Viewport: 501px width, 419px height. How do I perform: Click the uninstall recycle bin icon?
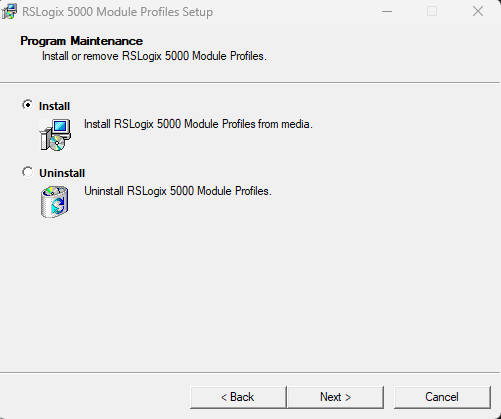pyautogui.click(x=55, y=202)
